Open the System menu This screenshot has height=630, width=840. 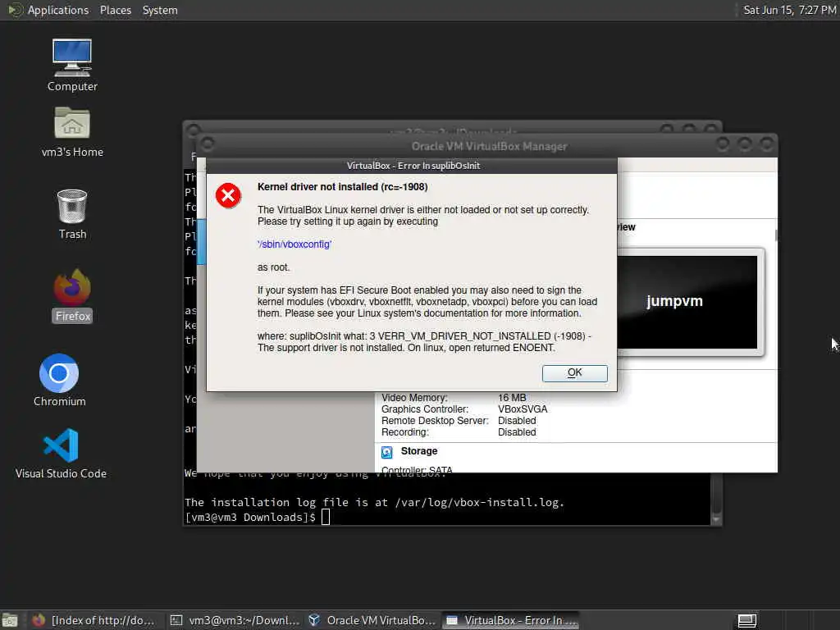tap(160, 10)
